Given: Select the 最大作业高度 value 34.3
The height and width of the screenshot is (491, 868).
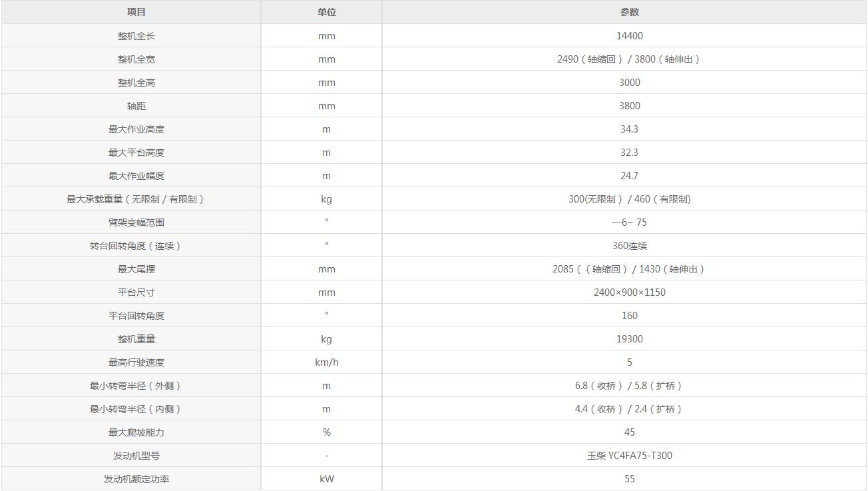Looking at the screenshot, I should [629, 129].
